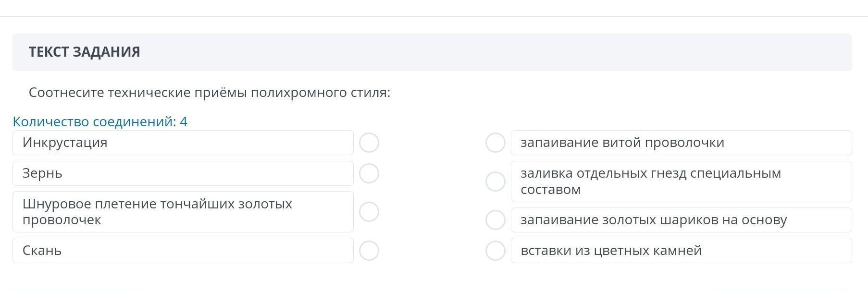Click the Количество соединений: 4 text
This screenshot has height=291, width=868.
[100, 121]
